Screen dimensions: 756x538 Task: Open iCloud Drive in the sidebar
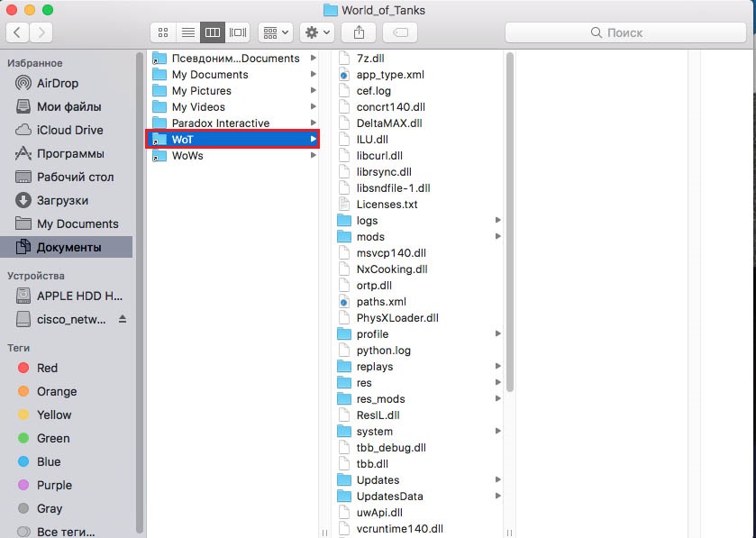pos(67,130)
